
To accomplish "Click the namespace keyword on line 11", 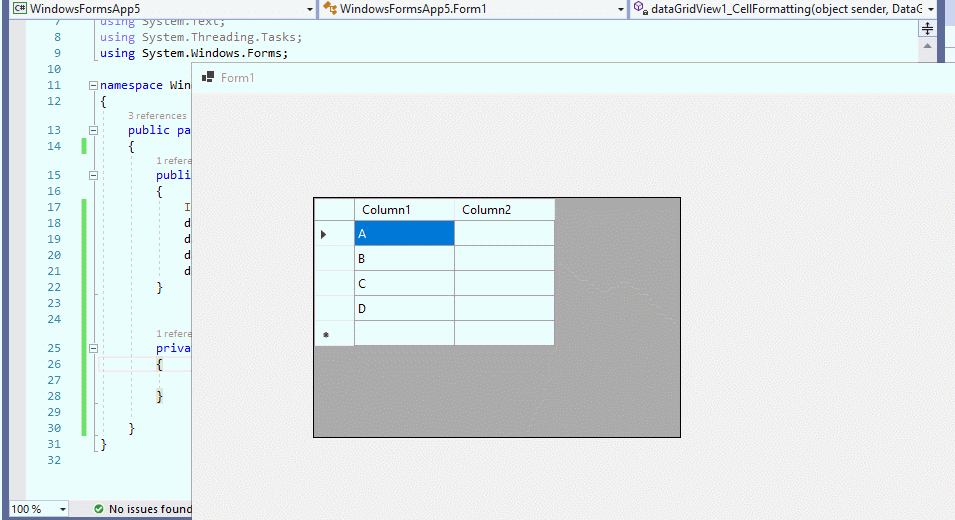I will click(x=131, y=85).
